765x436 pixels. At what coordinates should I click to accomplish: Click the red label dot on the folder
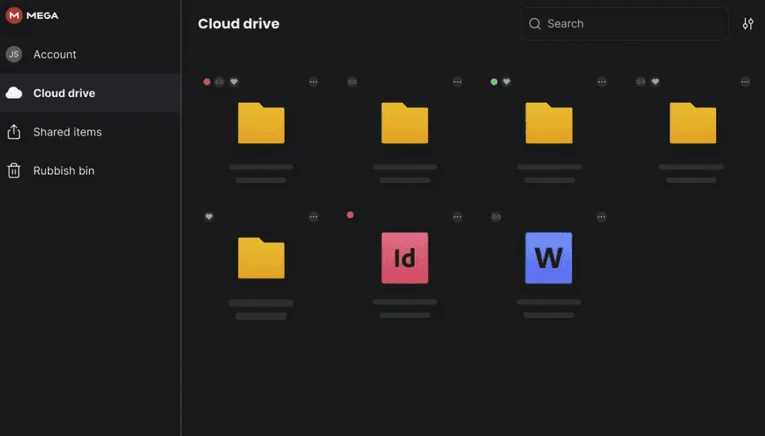point(207,82)
